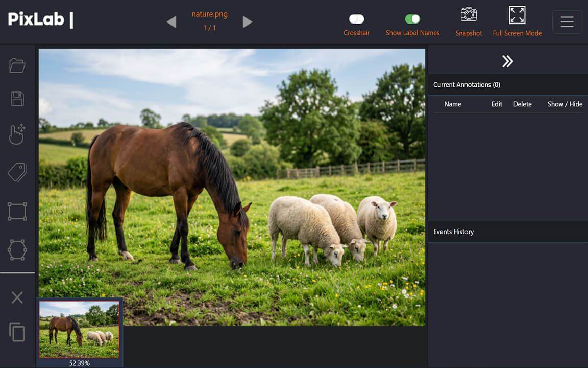Image resolution: width=588 pixels, height=368 pixels.
Task: Select the rectangle bounding box tool
Action: click(17, 211)
